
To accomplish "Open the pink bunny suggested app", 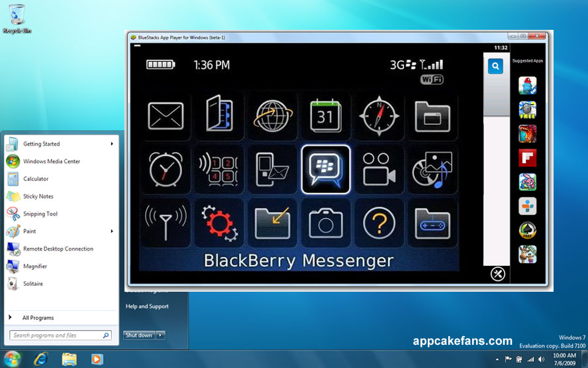I will pos(528,182).
